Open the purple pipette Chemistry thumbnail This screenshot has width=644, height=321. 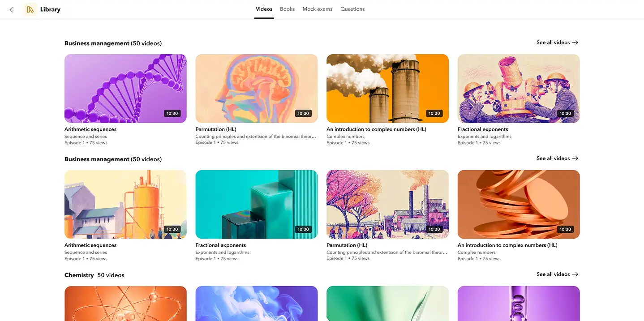(x=519, y=304)
